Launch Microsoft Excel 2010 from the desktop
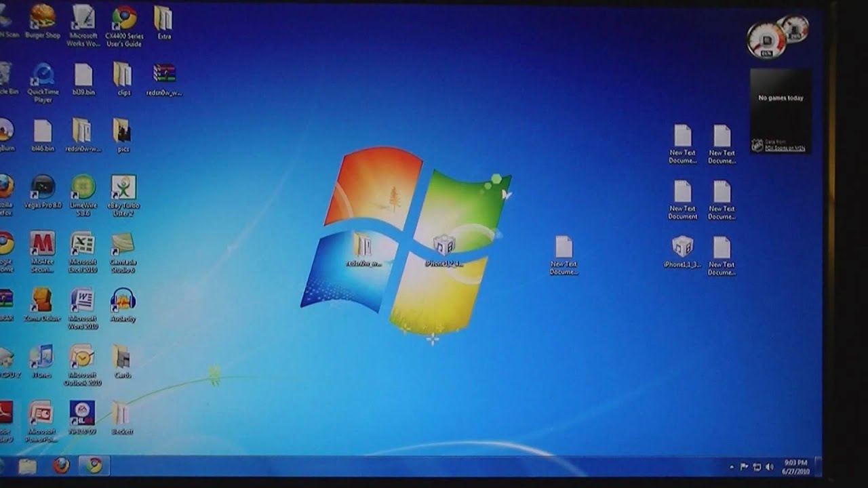 point(83,252)
